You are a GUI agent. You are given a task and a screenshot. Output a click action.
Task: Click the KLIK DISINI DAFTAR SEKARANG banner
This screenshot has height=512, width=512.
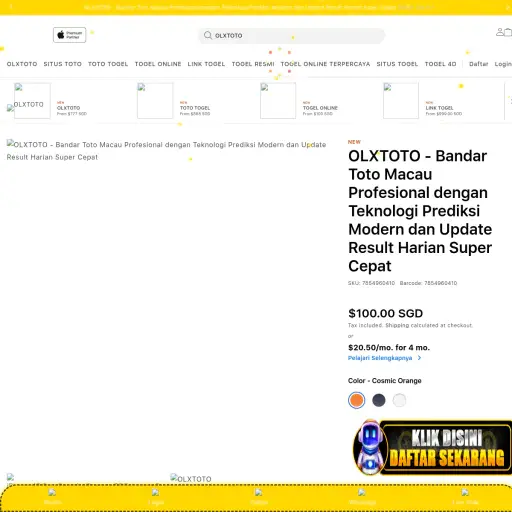pos(433,447)
